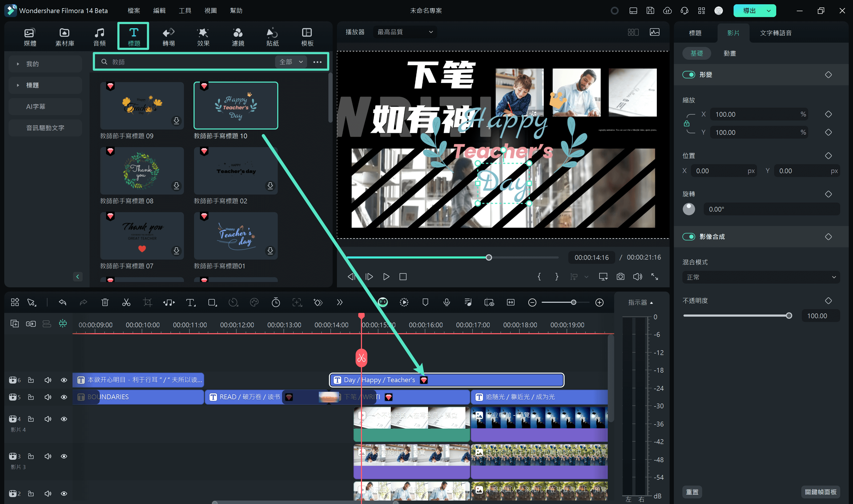The width and height of the screenshot is (853, 504).
Task: Collapse the left sidebar with arrow button
Action: click(77, 276)
